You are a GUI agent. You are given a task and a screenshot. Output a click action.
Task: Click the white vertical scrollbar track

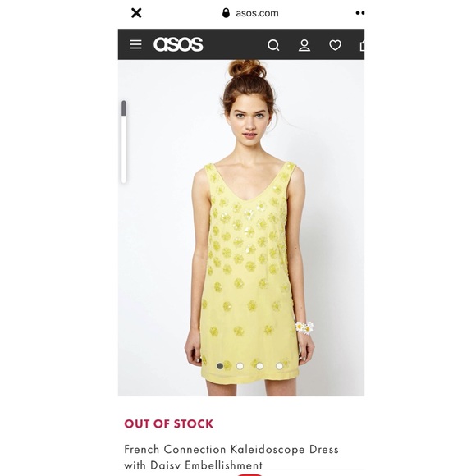pos(124,149)
